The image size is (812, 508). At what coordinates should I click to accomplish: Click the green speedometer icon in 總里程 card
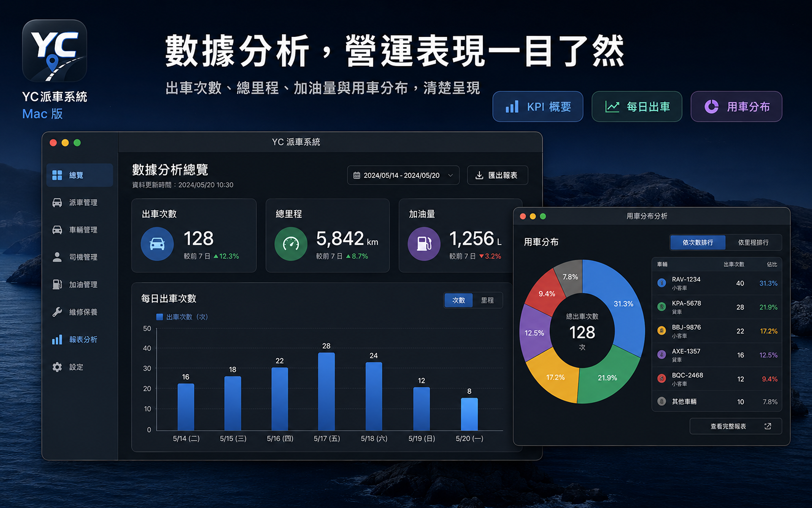pyautogui.click(x=291, y=244)
